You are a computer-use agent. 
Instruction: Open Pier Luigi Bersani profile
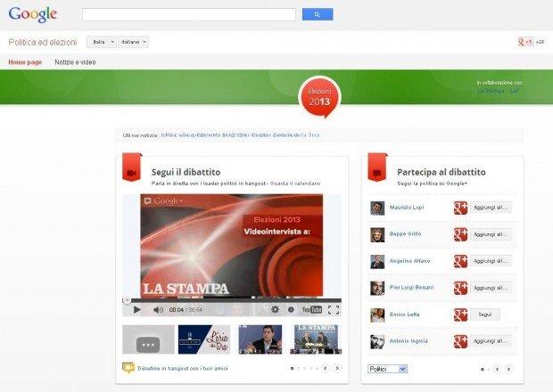(x=411, y=288)
